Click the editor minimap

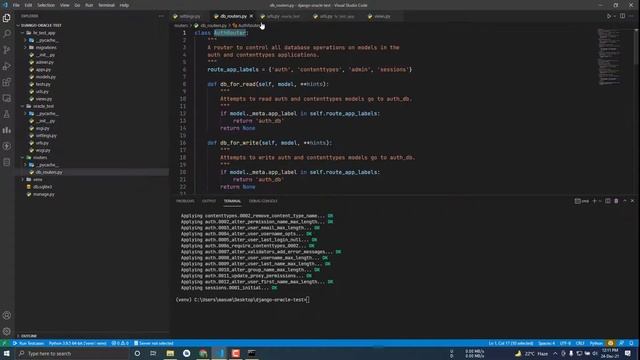[609, 57]
